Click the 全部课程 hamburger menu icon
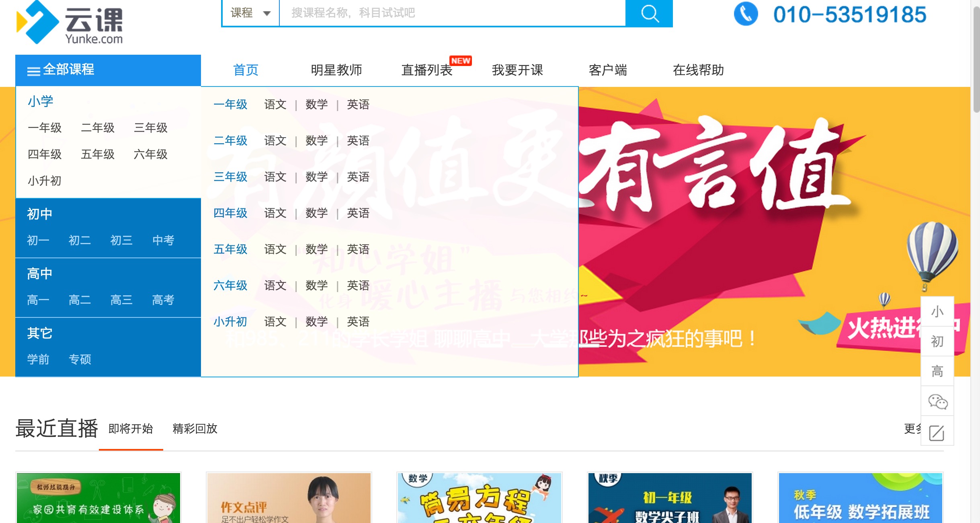 pos(33,71)
